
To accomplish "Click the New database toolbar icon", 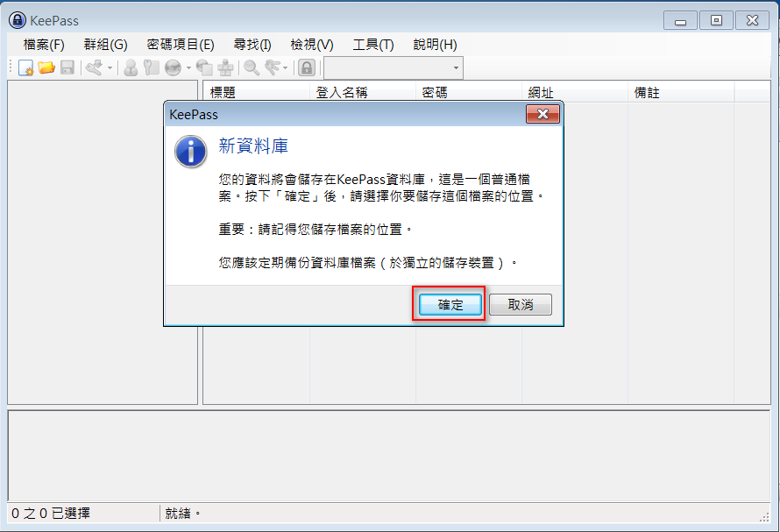I will [25, 67].
